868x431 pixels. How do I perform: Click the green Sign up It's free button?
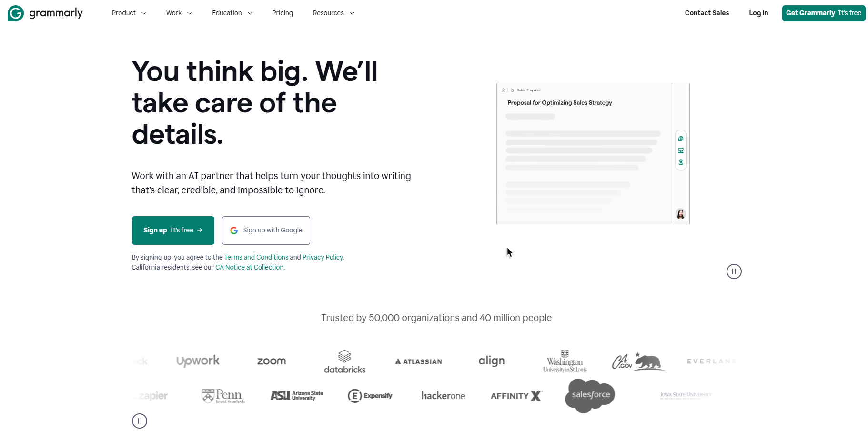[173, 231]
